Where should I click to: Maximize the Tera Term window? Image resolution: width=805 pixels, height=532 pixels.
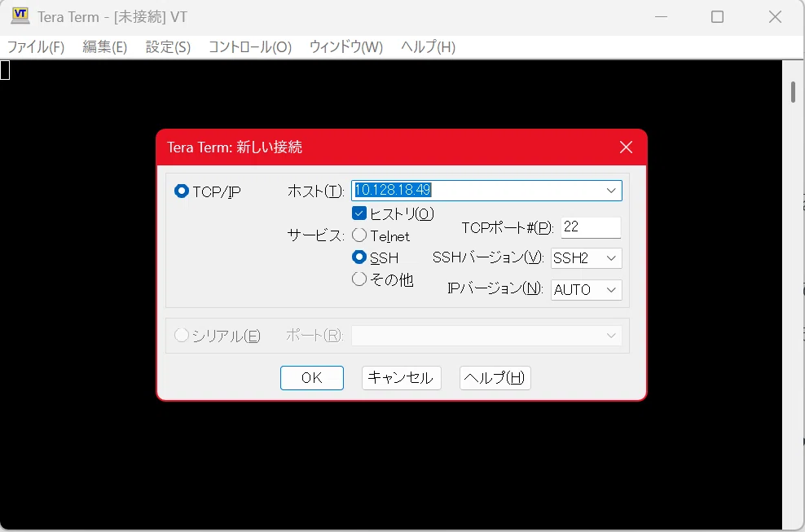(717, 17)
